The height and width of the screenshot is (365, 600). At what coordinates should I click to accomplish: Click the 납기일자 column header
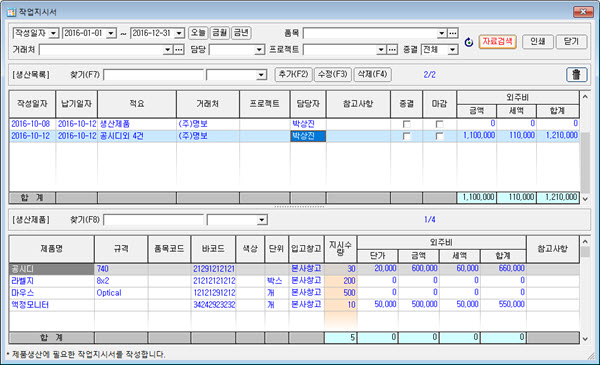77,104
